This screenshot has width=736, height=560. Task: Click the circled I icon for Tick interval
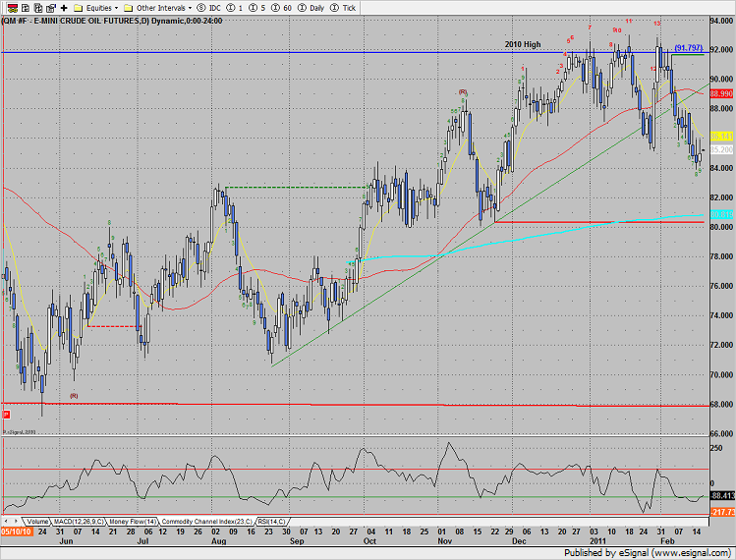(334, 8)
